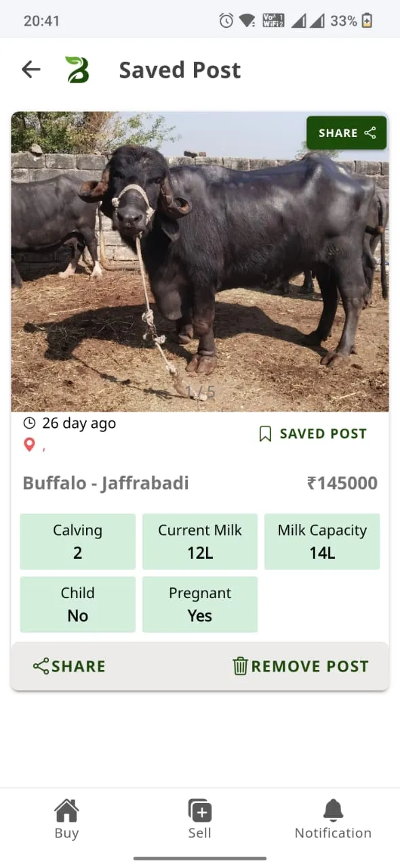Tap the Pregnant Yes tile

(200, 604)
